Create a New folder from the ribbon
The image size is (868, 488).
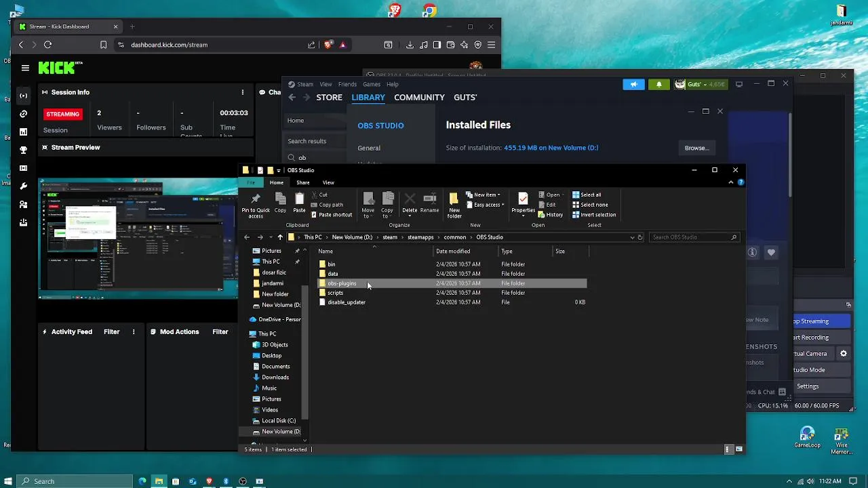[x=454, y=205]
